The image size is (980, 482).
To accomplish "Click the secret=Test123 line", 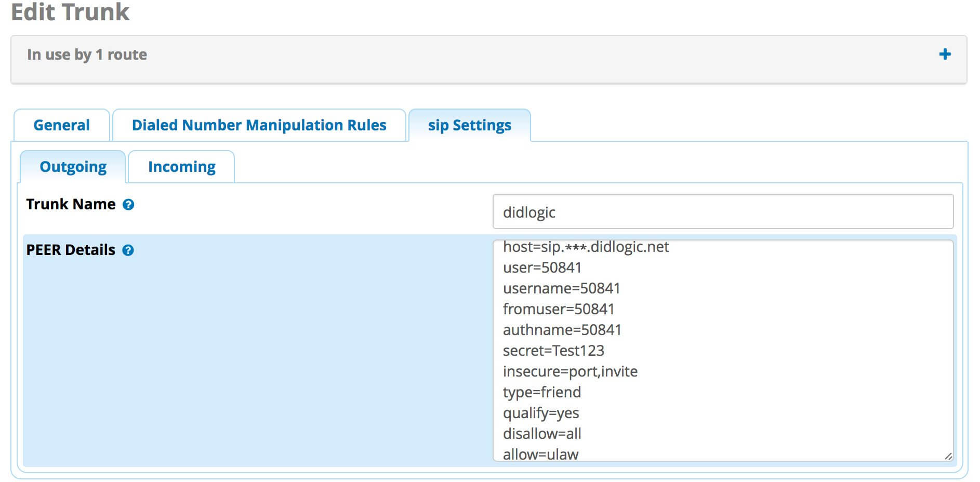I will click(553, 351).
